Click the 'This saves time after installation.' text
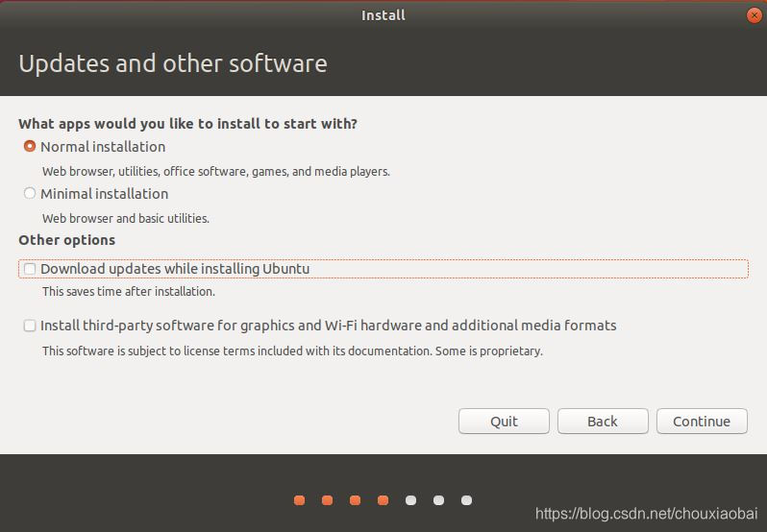Screen dimensions: 767x532 click(x=129, y=292)
